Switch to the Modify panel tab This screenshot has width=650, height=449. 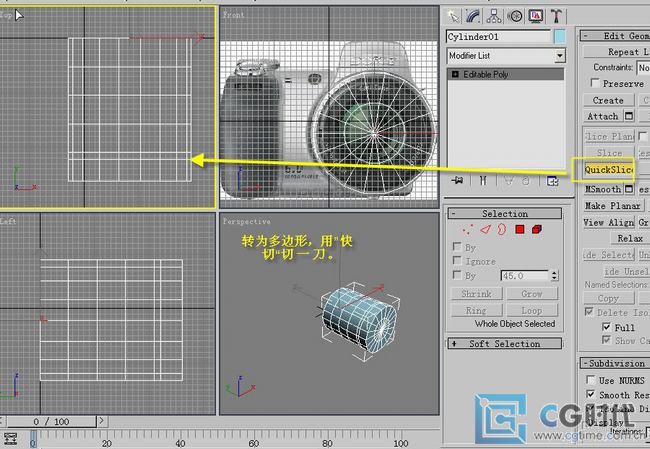tap(473, 17)
